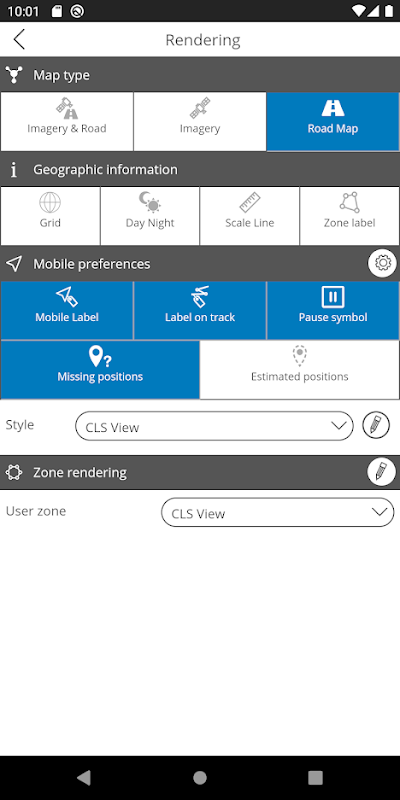Select the Imagery & Road map type
Viewport: 400px width, 800px height.
67,121
